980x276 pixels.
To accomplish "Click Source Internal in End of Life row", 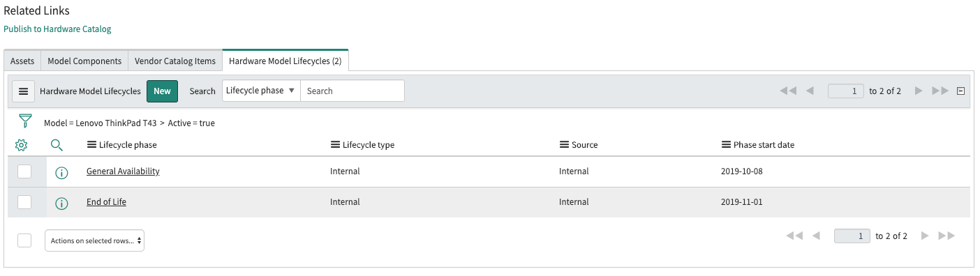I will (x=574, y=202).
